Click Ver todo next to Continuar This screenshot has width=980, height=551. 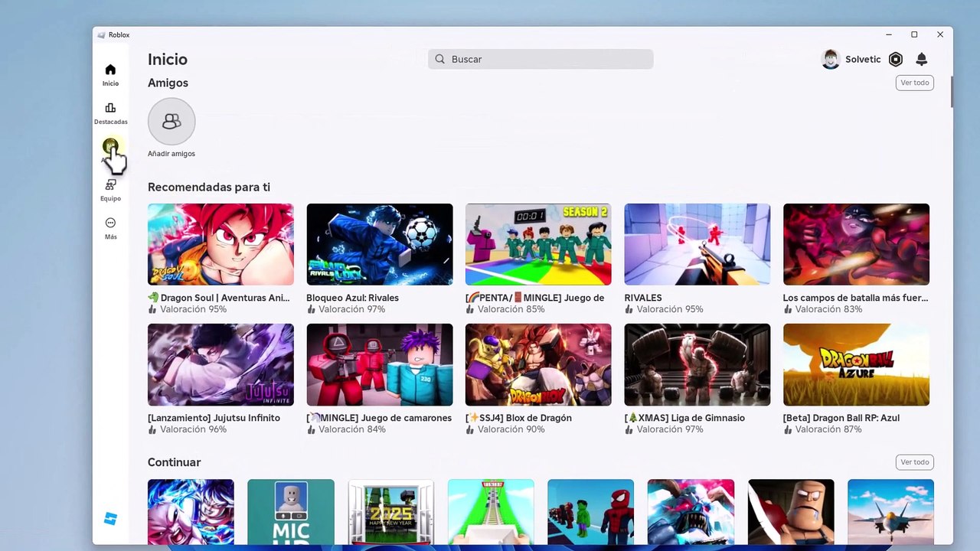click(x=915, y=462)
